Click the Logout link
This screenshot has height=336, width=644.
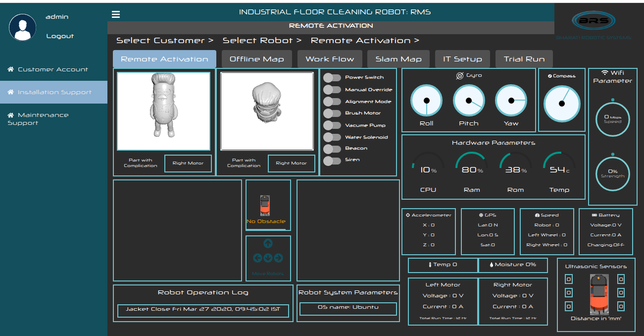(60, 36)
